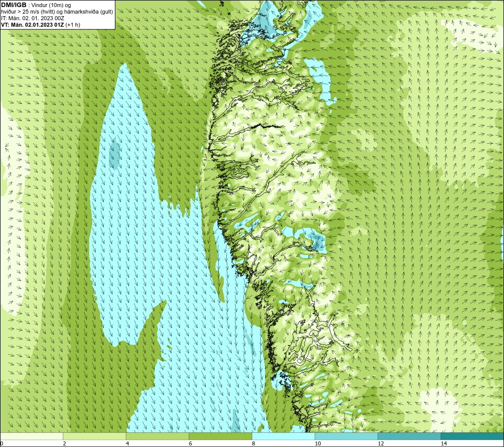
Task: Click the 'VT: Mán. 02.01.2023 01Z' line
Action: (40, 25)
